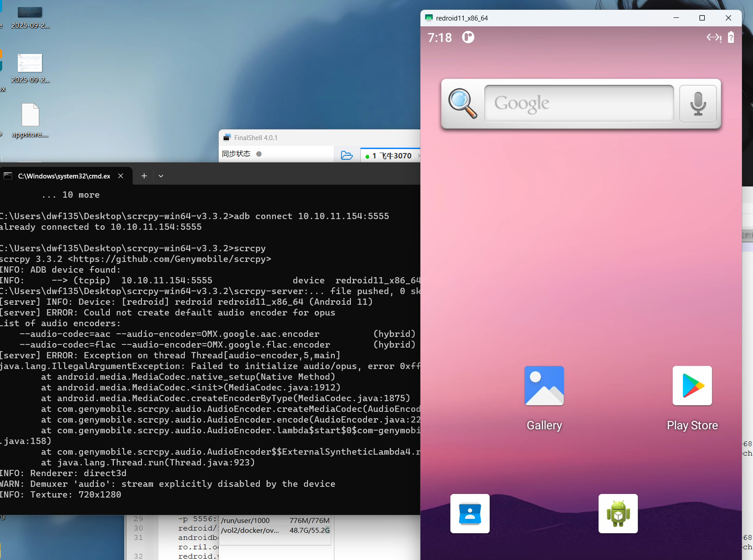
Task: Launch the Play Store app
Action: [x=692, y=386]
